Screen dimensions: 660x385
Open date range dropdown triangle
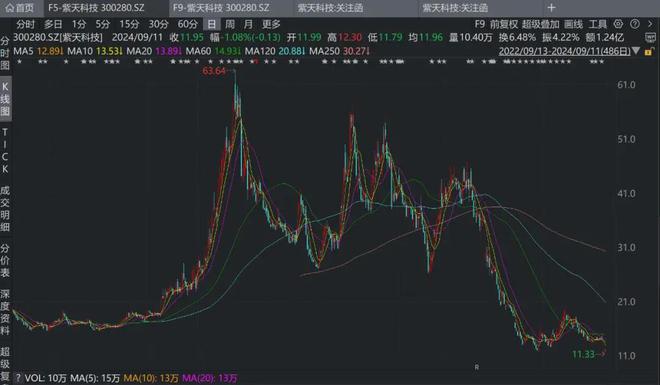(636, 51)
